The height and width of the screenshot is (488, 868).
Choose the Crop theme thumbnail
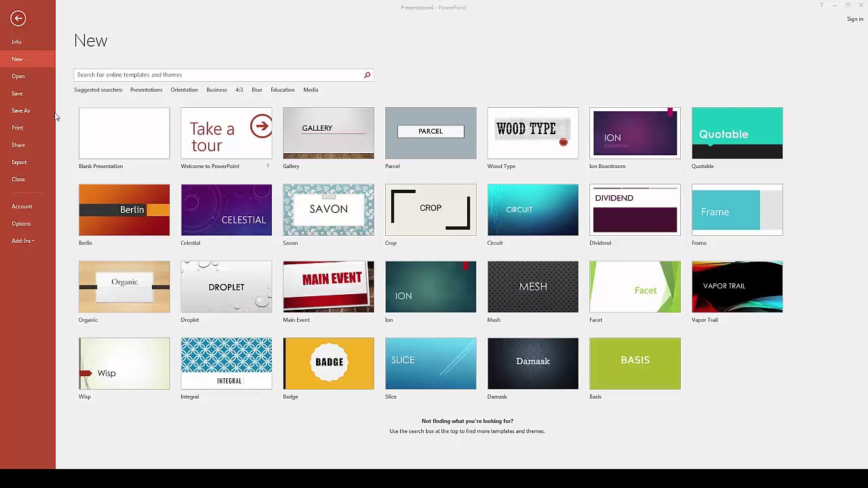click(x=431, y=210)
